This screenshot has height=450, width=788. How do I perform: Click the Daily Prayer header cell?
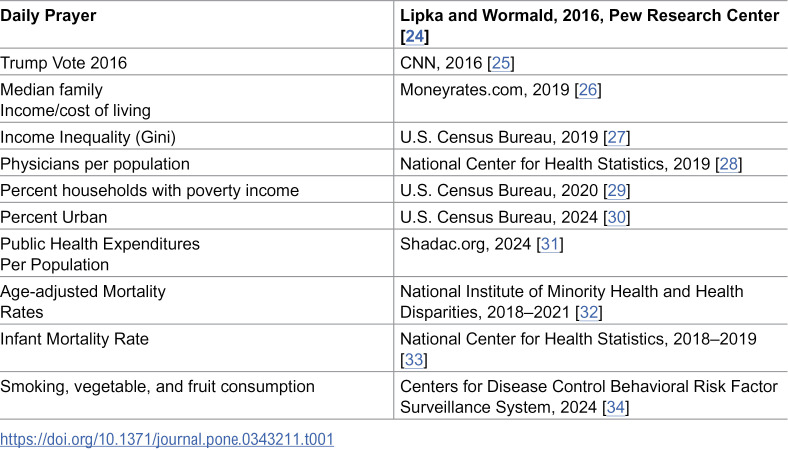[x=196, y=25]
